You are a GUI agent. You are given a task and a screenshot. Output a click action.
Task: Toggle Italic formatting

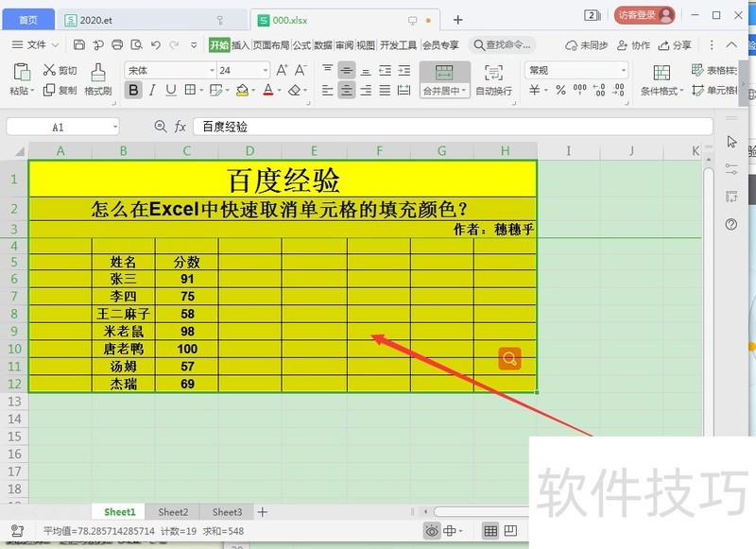152,90
